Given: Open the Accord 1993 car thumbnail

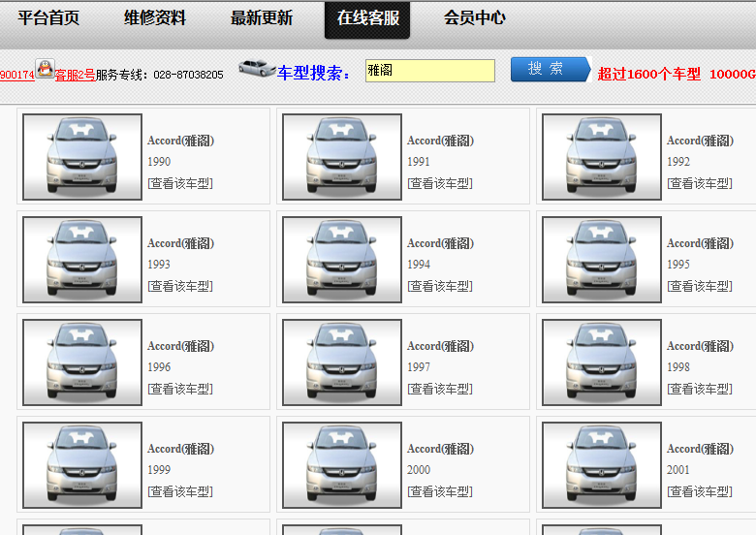Looking at the screenshot, I should click(x=82, y=260).
